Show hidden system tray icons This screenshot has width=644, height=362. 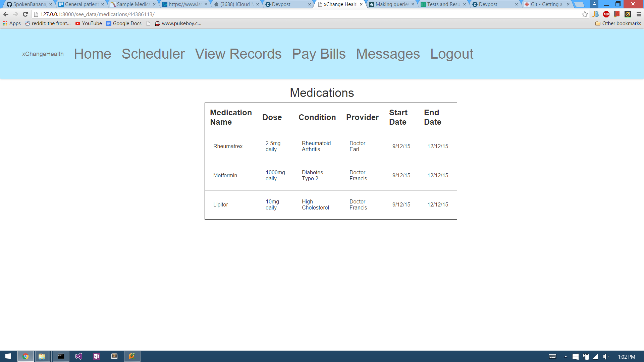(x=566, y=357)
